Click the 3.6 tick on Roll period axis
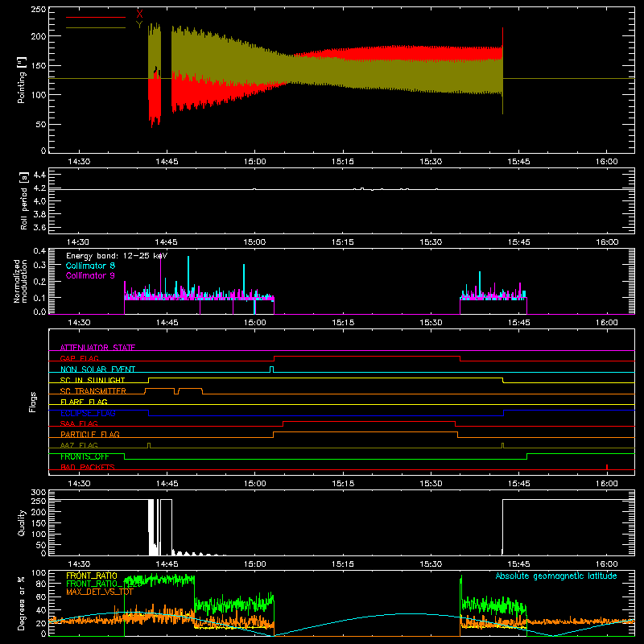Viewport: 644px width, 644px height. pos(39,227)
